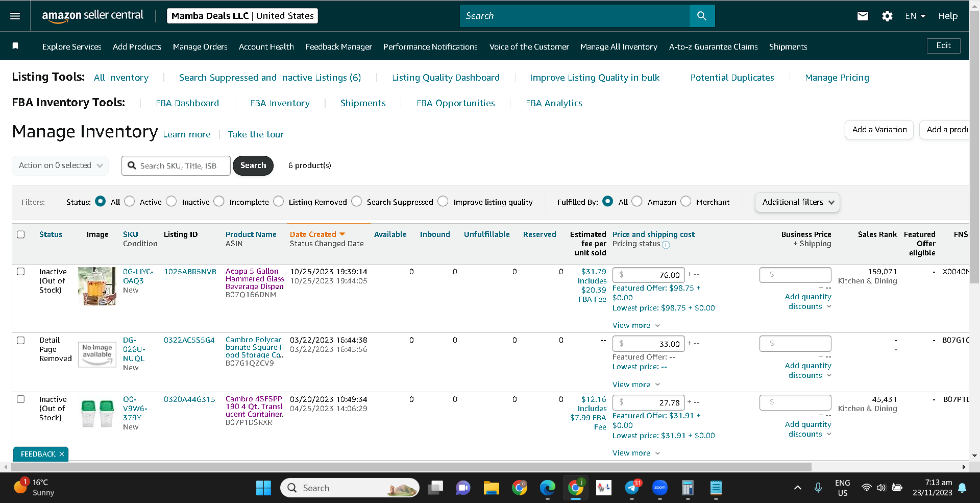
Task: Check the box for Acopa 5 Gallon row
Action: (x=21, y=272)
